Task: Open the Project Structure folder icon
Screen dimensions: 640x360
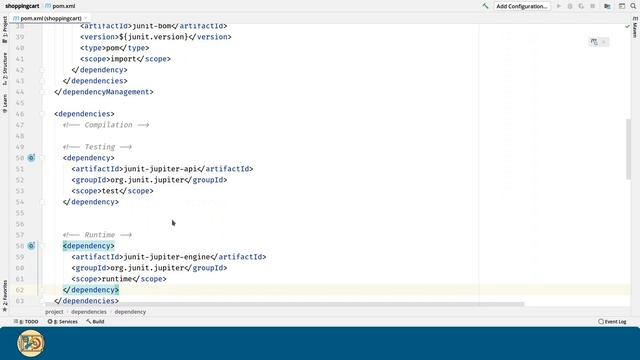Action: (607, 6)
